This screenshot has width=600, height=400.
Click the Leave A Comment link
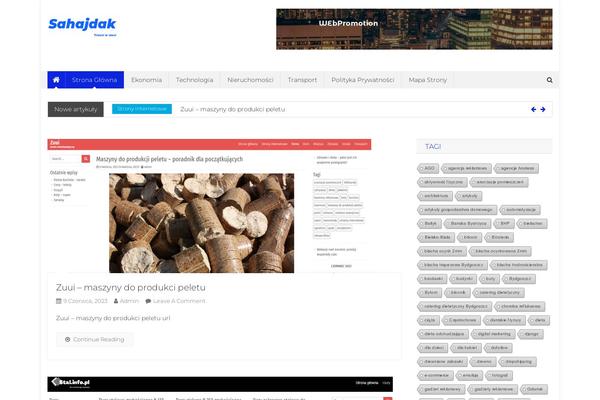(179, 301)
